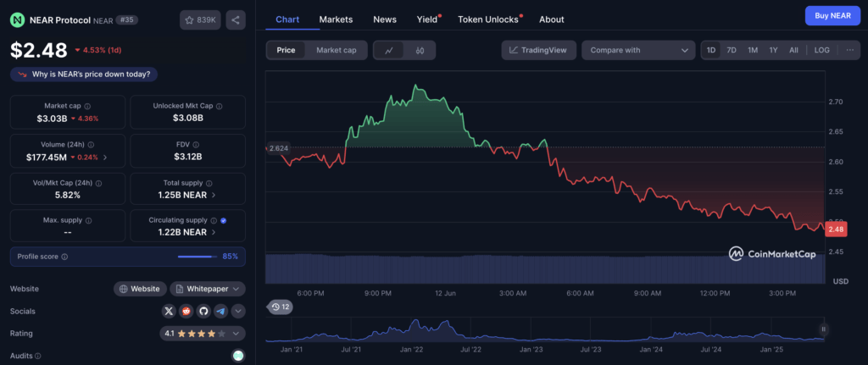Select the Price toggle

click(x=287, y=50)
